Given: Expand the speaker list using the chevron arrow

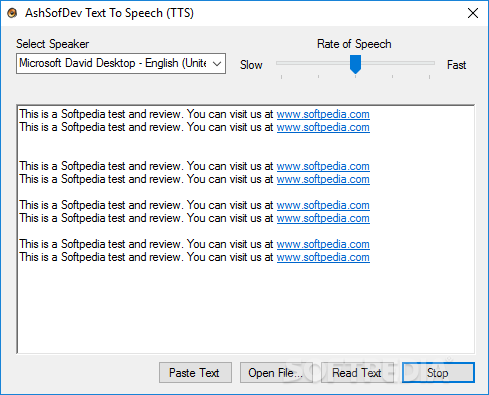Looking at the screenshot, I should (217, 63).
